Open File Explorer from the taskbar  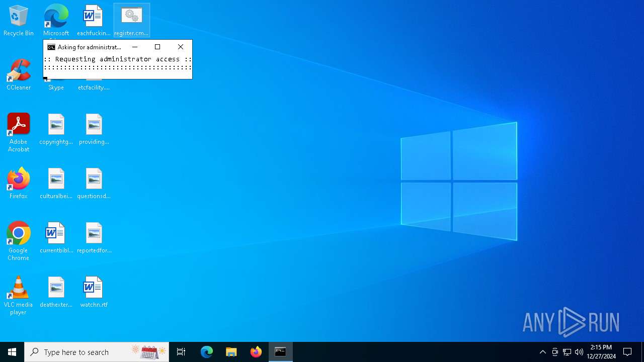231,352
